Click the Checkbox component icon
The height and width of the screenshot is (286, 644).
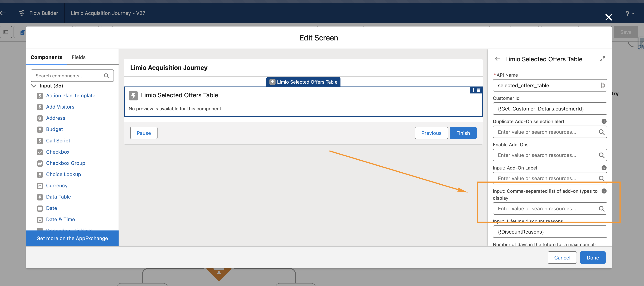[40, 152]
